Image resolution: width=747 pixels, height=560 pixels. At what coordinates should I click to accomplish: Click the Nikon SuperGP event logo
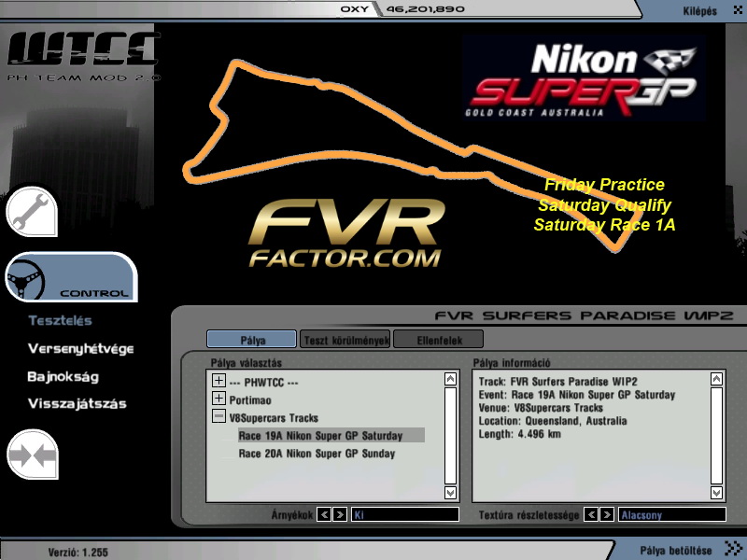click(583, 77)
